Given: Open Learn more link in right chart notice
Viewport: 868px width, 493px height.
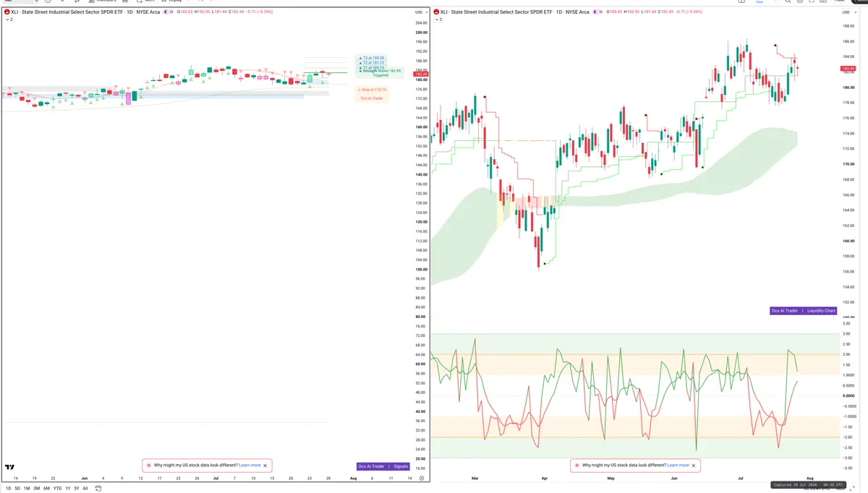Looking at the screenshot, I should (x=678, y=466).
